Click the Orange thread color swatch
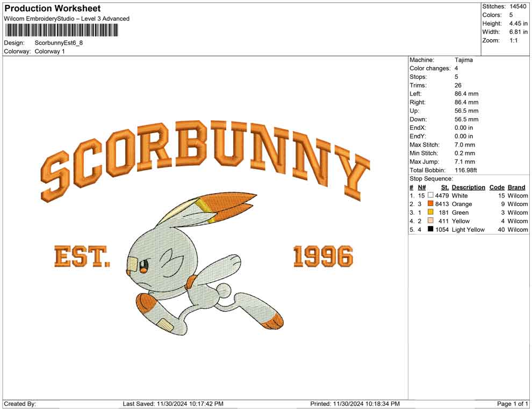The image size is (532, 409). pyautogui.click(x=430, y=203)
